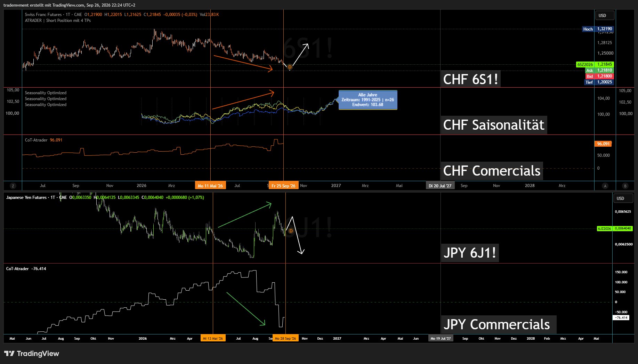Viewport: 638px width, 364px height.
Task: Select the CHF 6S1! text annotation
Action: click(470, 79)
